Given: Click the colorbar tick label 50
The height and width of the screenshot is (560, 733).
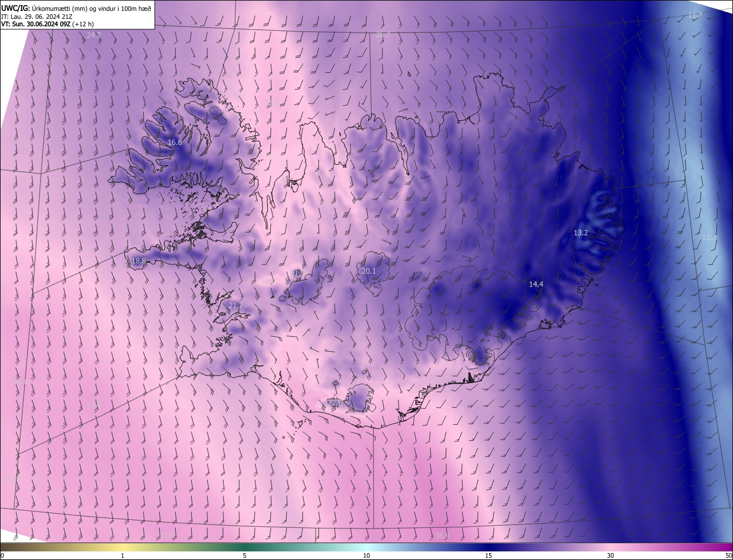Looking at the screenshot, I should (x=728, y=556).
